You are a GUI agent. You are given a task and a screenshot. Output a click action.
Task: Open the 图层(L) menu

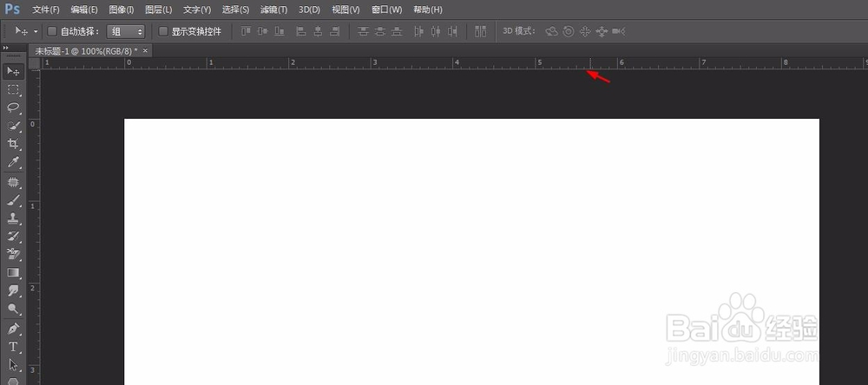click(158, 10)
